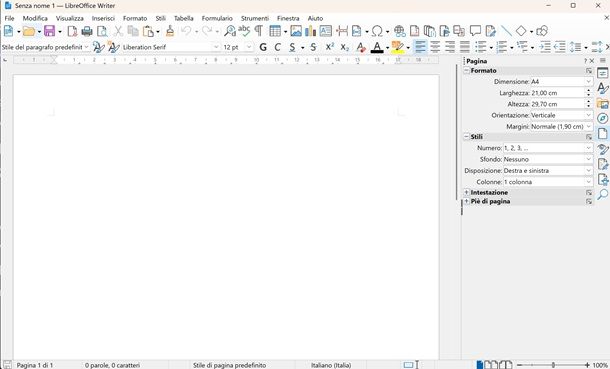Save the document with floppy icon
The image size is (610, 369).
tap(49, 31)
